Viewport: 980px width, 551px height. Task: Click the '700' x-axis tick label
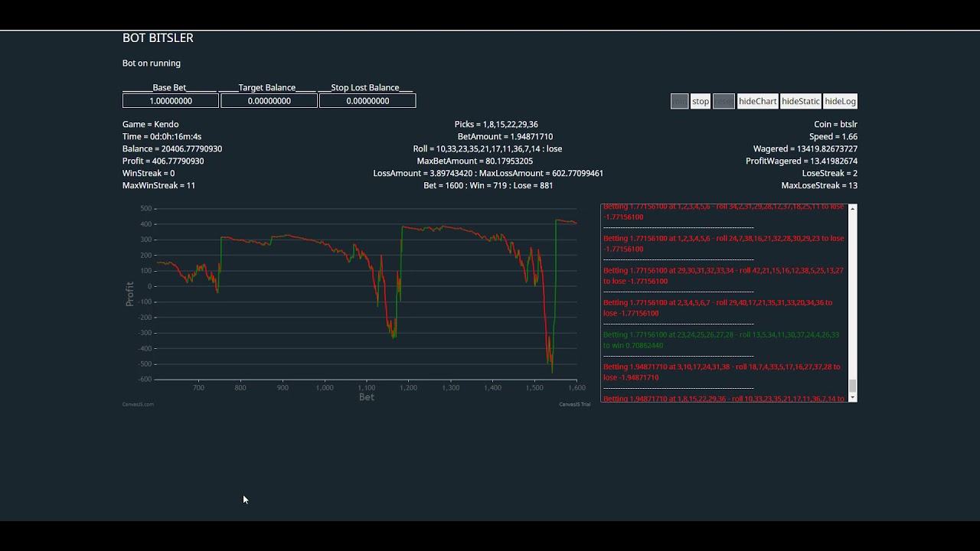(x=198, y=387)
